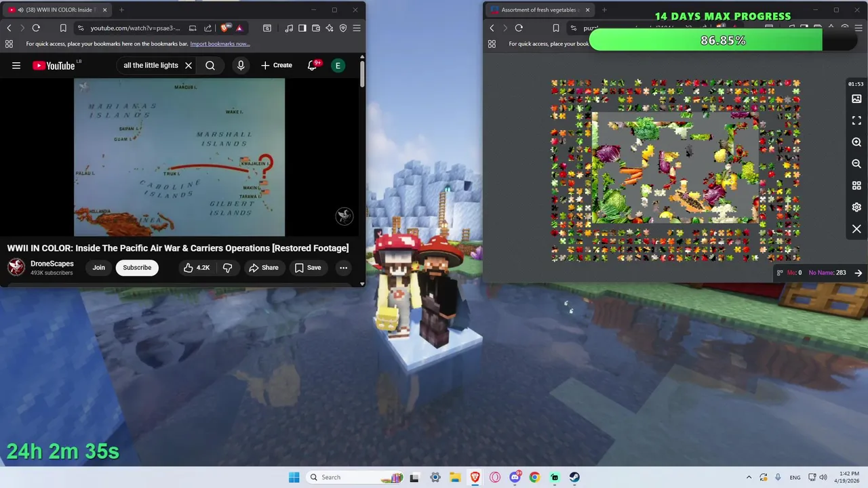Screen dimensions: 868x488
Task: Open the Brave playlist music icon
Action: 290,28
